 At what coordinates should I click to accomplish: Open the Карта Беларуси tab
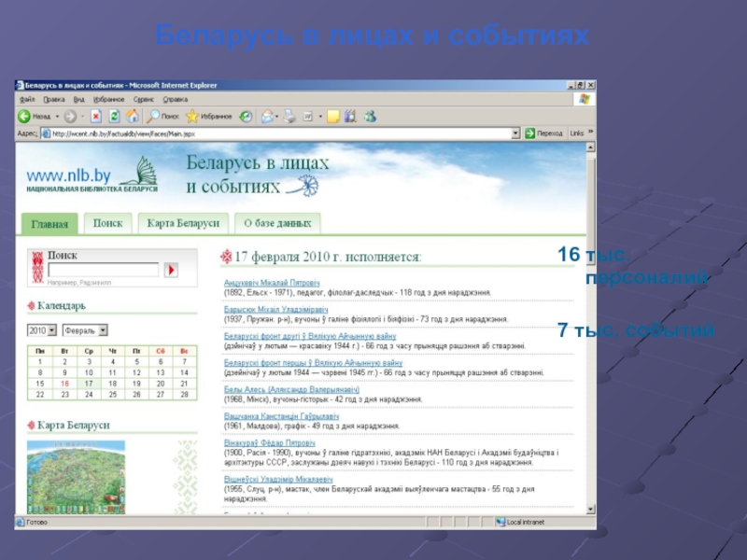(183, 223)
